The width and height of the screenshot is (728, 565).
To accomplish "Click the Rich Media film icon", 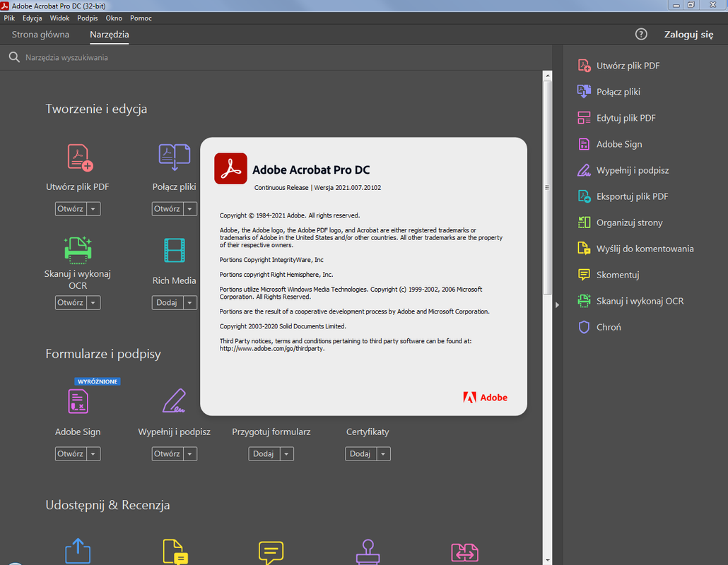I will pyautogui.click(x=175, y=250).
